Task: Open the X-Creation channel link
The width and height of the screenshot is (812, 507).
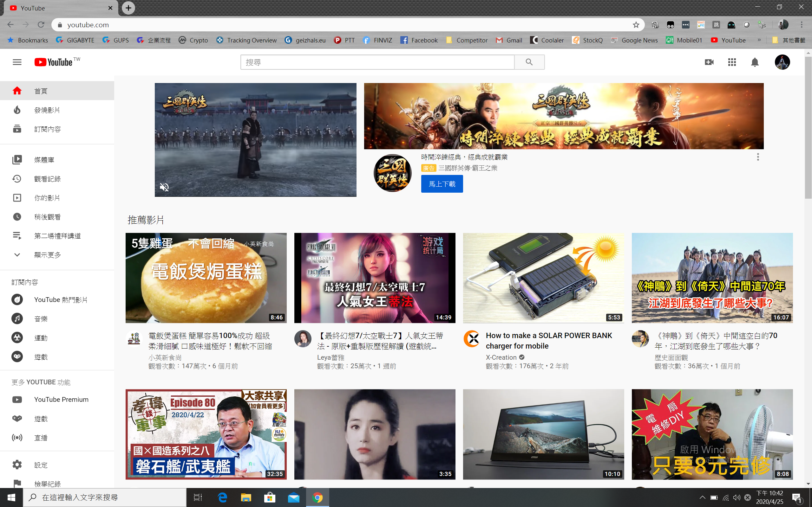Action: [501, 357]
